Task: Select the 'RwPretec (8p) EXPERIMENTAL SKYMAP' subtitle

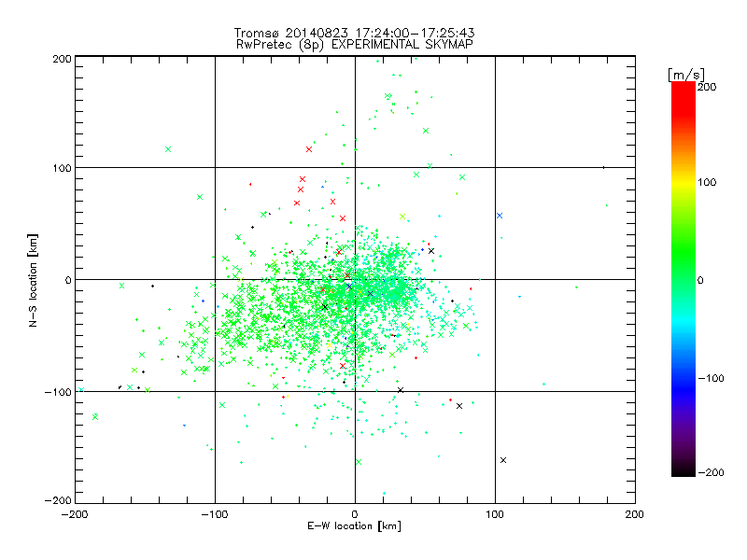Action: tap(354, 44)
